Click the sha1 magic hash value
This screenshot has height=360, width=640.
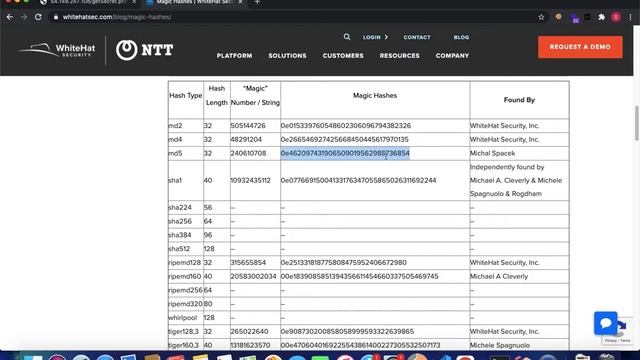point(358,180)
